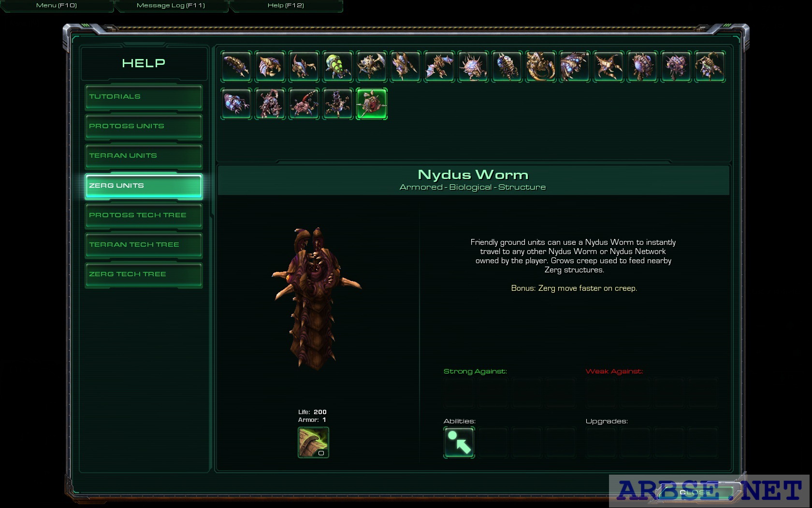
Task: Click the 'Weak Against:' label
Action: [614, 371]
